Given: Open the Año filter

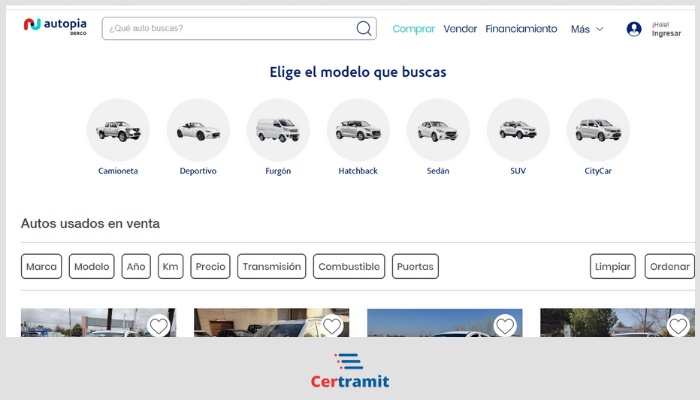Looking at the screenshot, I should pos(136,267).
